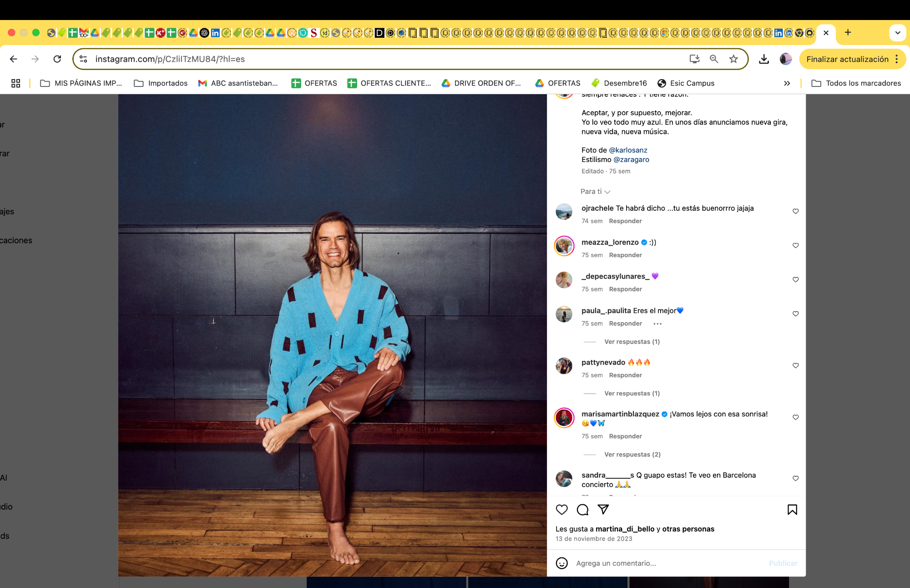Open new browser tab
The height and width of the screenshot is (588, 910).
848,32
